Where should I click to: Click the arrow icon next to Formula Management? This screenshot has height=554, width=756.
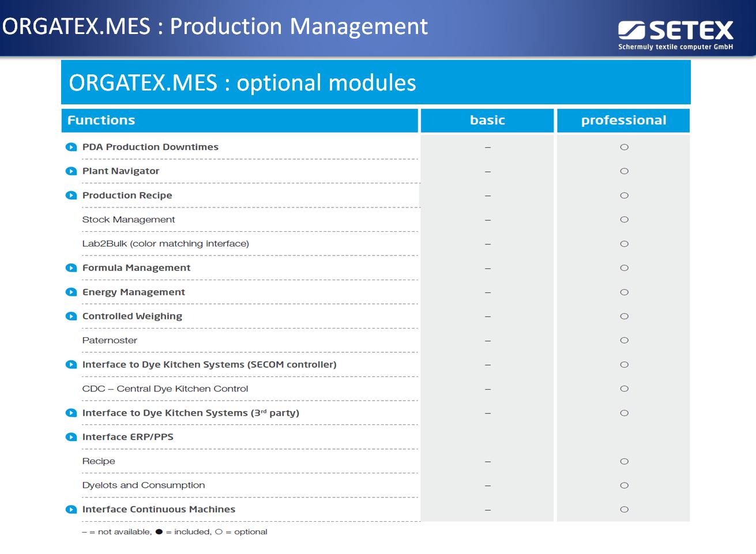pos(71,268)
